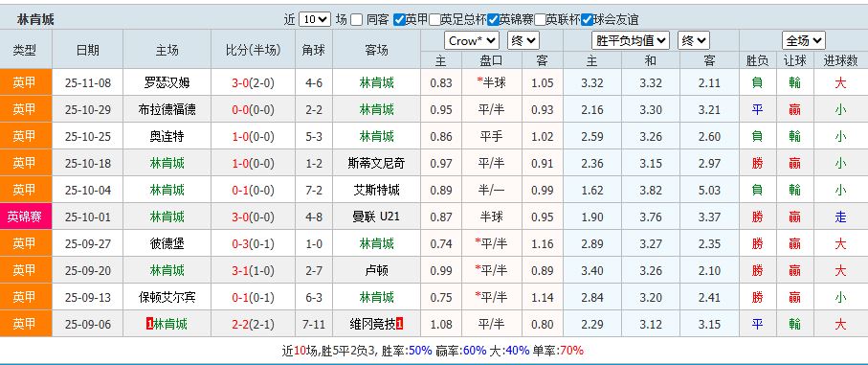Click the 角球 column header
Screen dimensions: 868x365
point(314,50)
